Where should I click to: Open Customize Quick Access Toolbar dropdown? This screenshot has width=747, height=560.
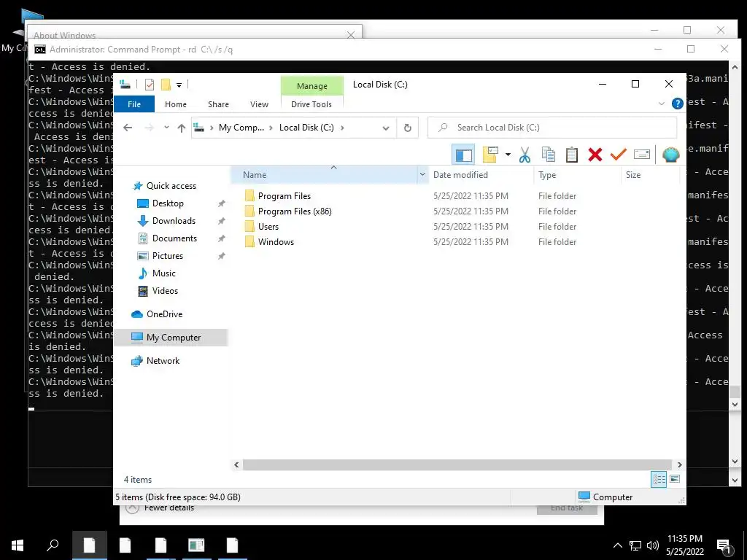(x=179, y=85)
